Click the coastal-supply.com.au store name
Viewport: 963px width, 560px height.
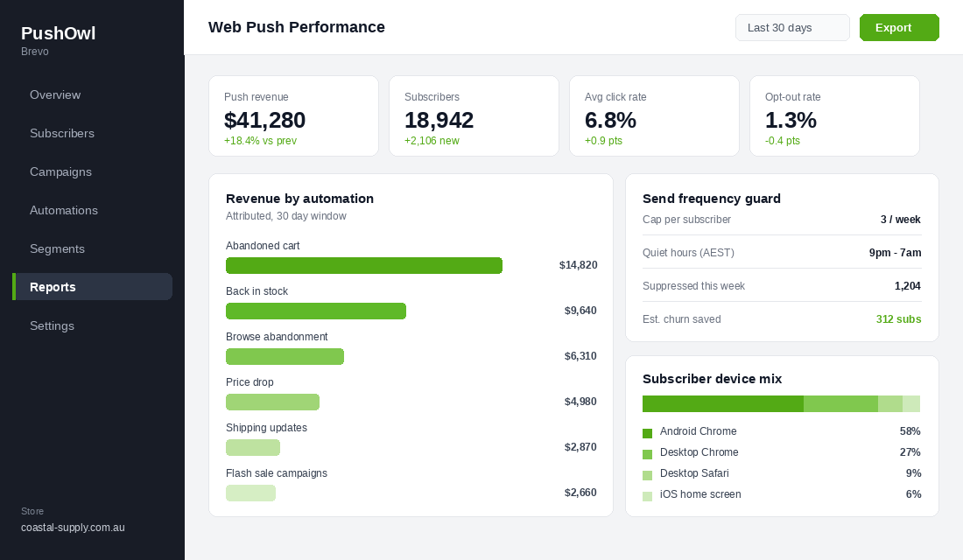click(73, 528)
